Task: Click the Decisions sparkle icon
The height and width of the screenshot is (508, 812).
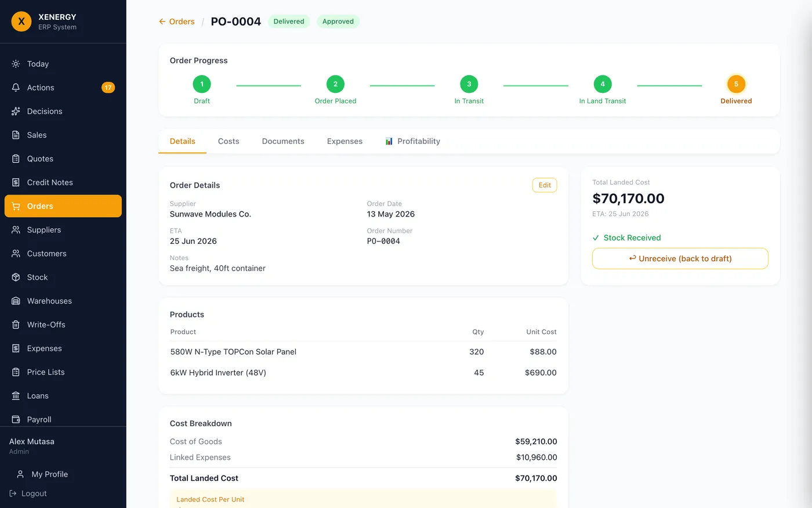Action: [16, 111]
